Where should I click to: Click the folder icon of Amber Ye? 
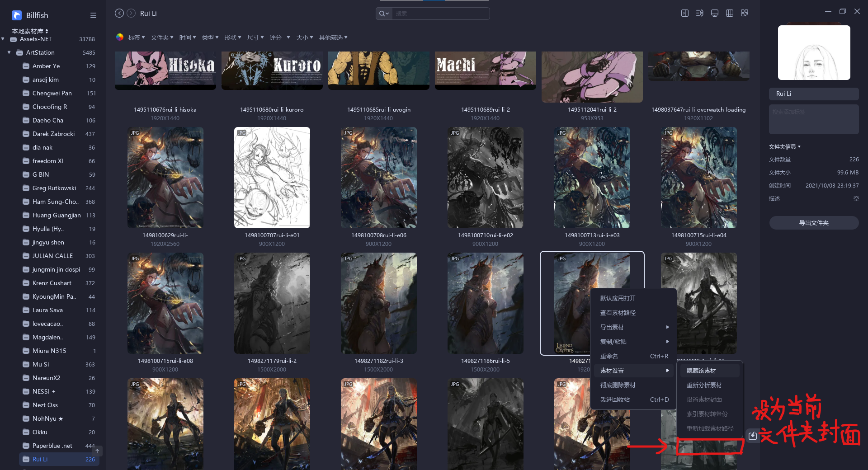[26, 66]
